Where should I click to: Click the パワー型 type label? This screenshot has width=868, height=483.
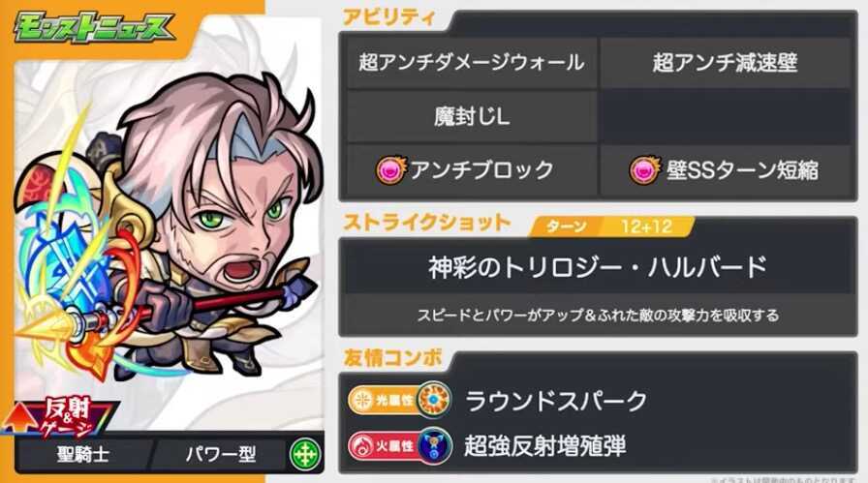coord(221,455)
